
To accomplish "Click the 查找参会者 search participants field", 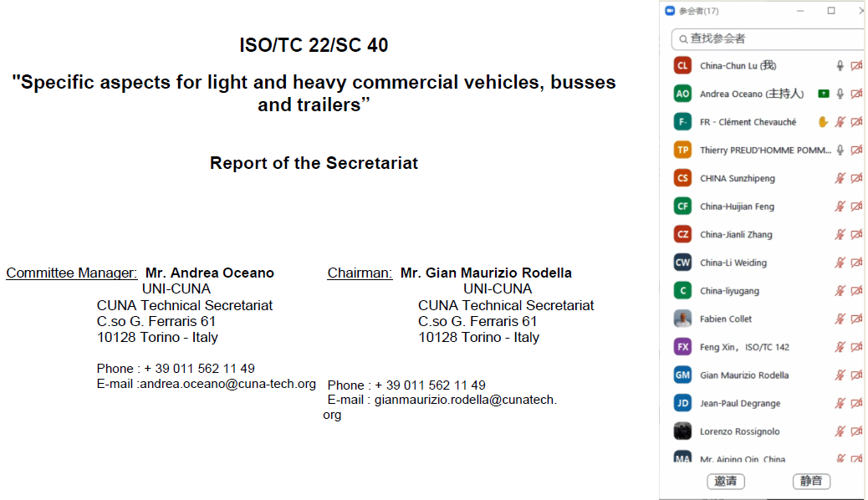I will point(769,38).
